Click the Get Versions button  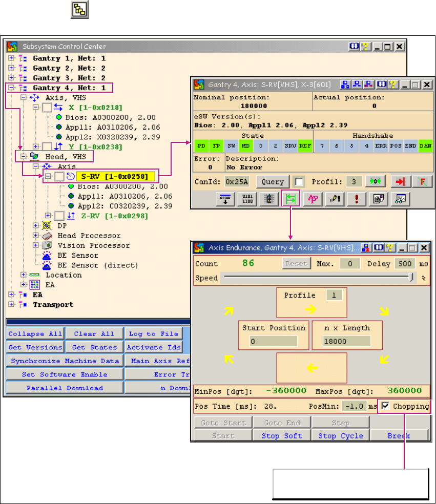(x=35, y=347)
